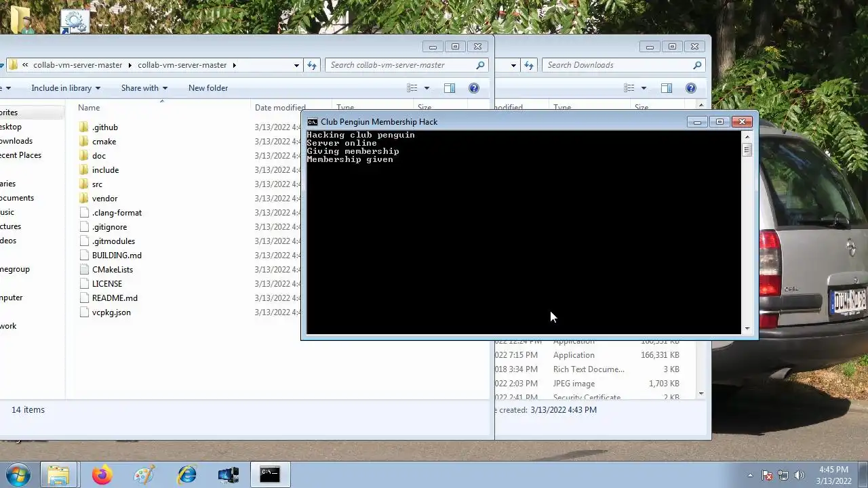Launch Firefox from taskbar
This screenshot has height=488, width=868.
click(x=102, y=475)
